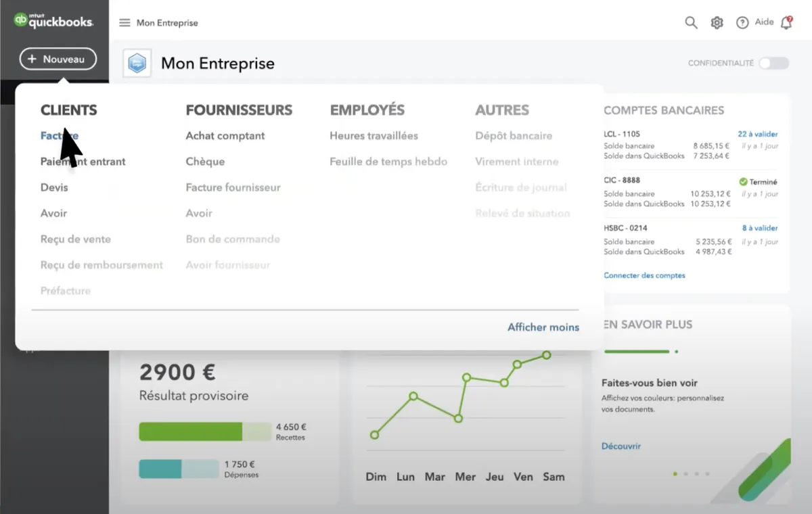Click the Lun chart data point
This screenshot has width=812, height=514.
pos(413,396)
